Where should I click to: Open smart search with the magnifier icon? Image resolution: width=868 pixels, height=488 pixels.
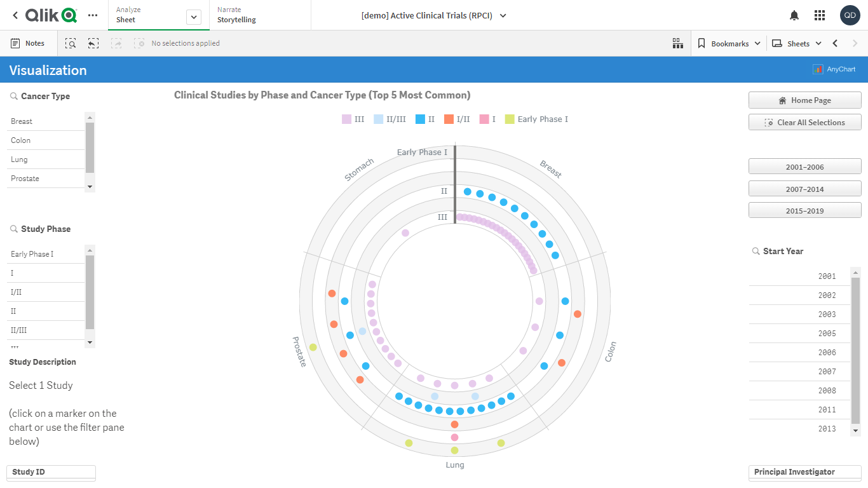point(71,43)
